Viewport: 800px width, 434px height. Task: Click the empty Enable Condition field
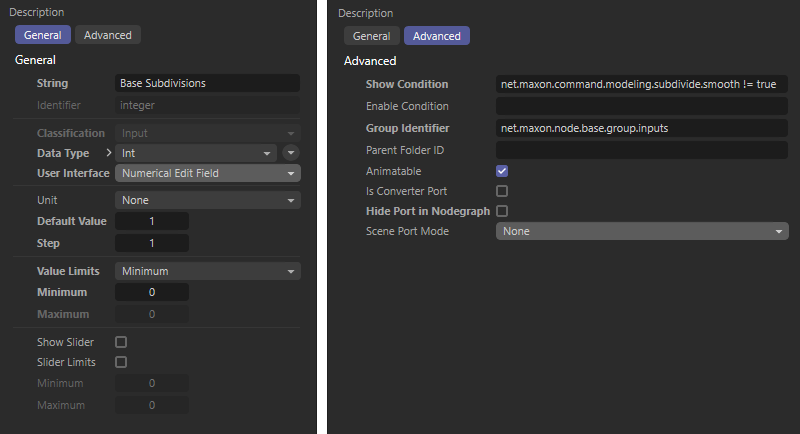[x=642, y=106]
